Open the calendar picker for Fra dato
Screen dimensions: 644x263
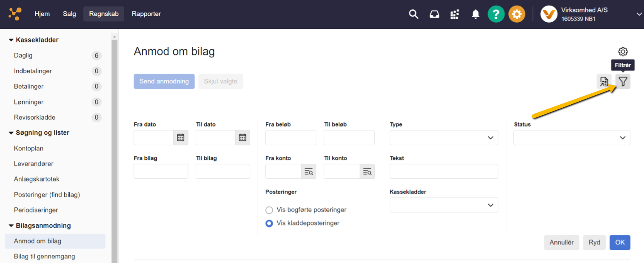(180, 137)
